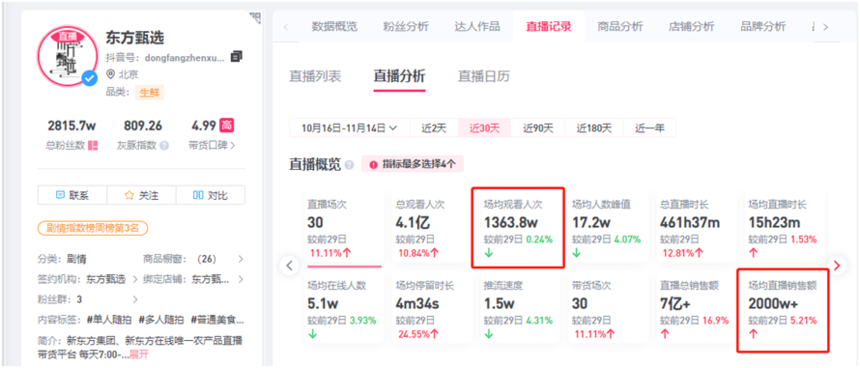Switch to the 商品分析 tab

click(x=620, y=26)
